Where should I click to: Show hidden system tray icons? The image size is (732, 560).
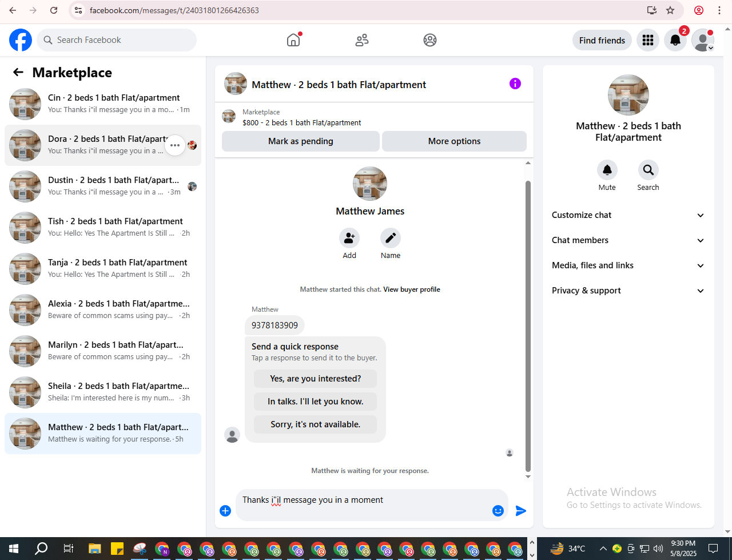603,549
